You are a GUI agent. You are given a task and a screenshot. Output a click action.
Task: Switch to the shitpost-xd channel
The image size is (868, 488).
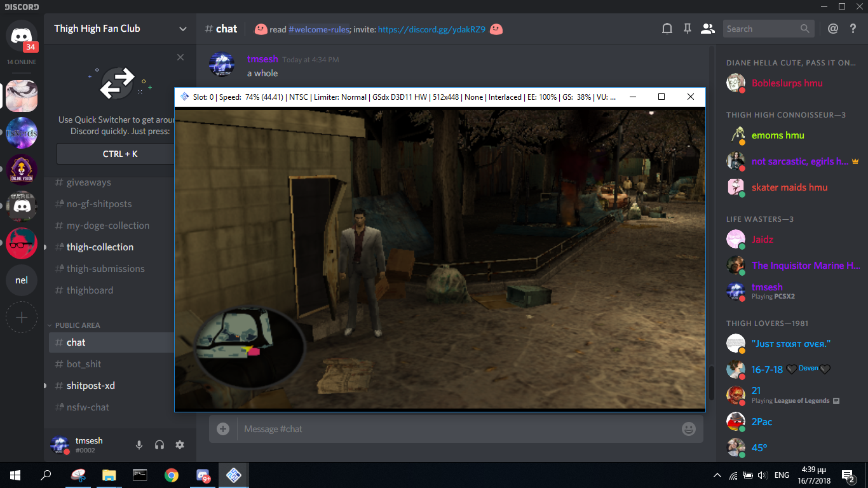[90, 386]
